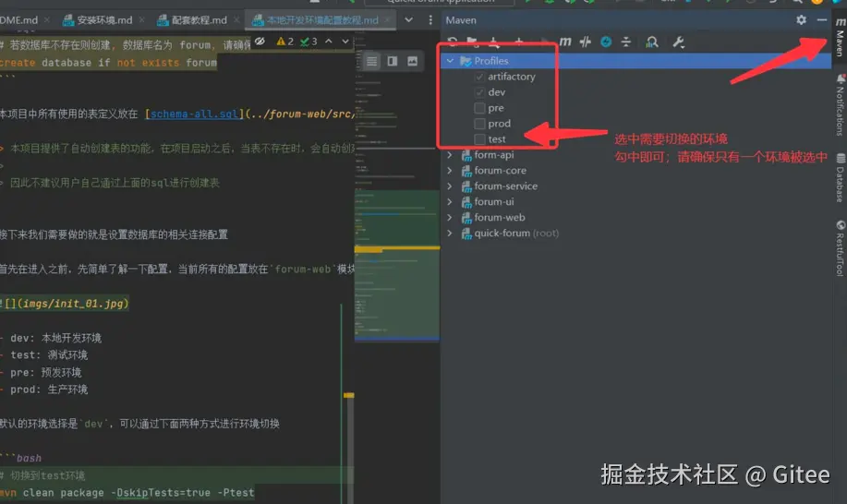Switch markdown view to editor and preview
This screenshot has width=847, height=504.
393,62
